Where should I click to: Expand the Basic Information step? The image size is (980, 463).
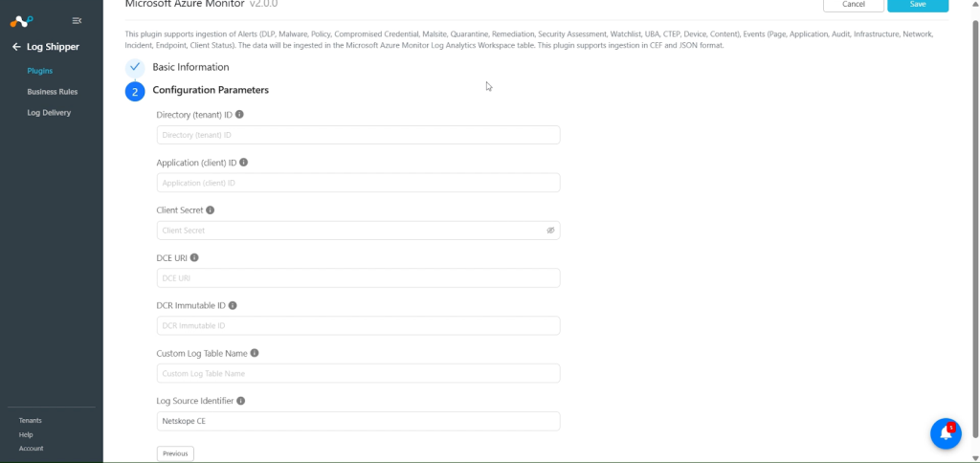click(190, 67)
